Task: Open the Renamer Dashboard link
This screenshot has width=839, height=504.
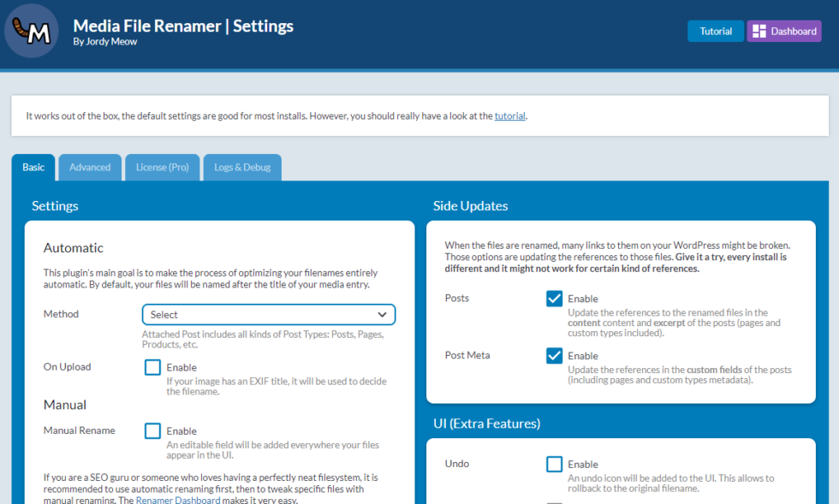Action: (x=178, y=501)
